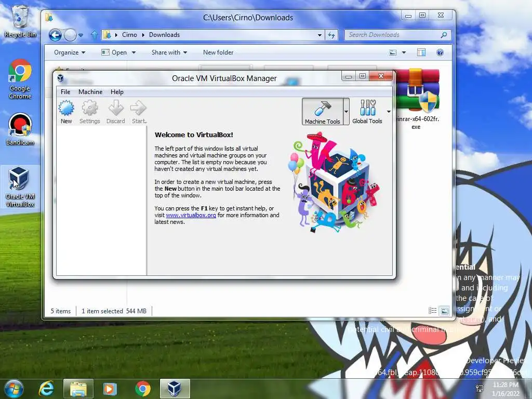Expand the Machine Tools dropdown arrow

point(346,112)
